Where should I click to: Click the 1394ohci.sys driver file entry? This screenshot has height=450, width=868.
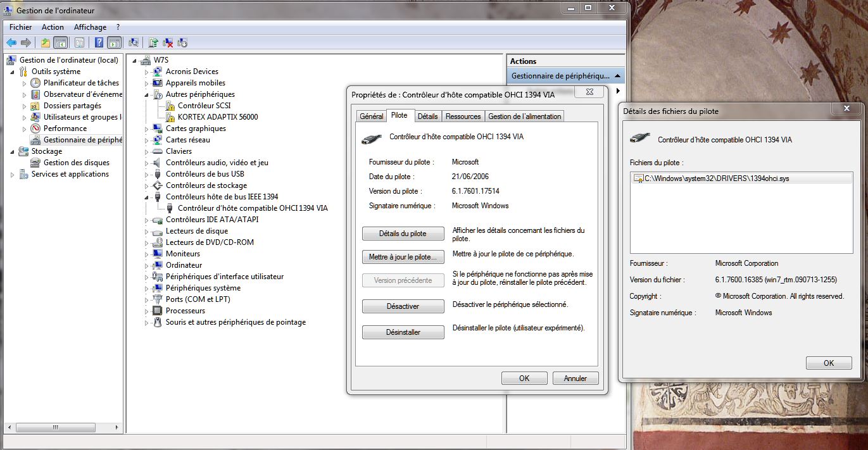715,178
